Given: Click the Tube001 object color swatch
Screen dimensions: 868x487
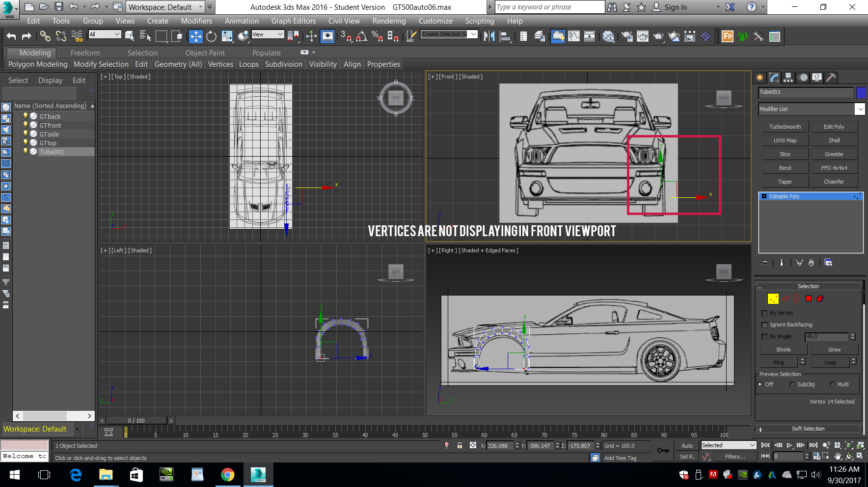Looking at the screenshot, I should (861, 92).
